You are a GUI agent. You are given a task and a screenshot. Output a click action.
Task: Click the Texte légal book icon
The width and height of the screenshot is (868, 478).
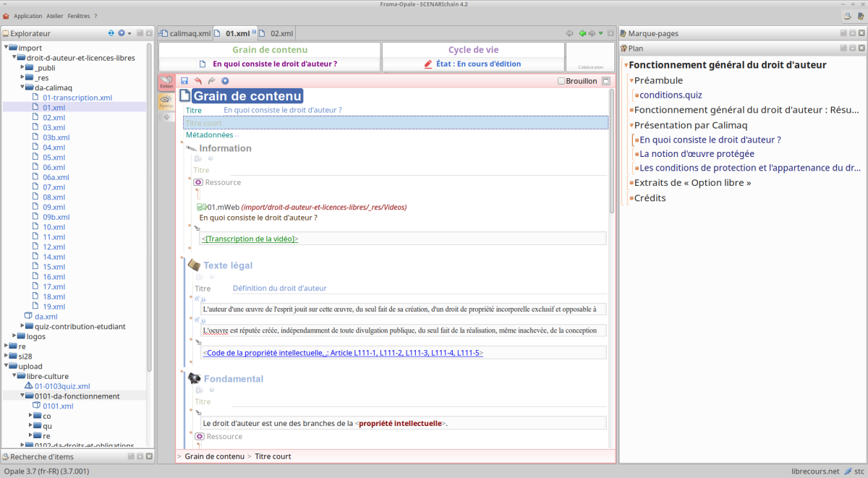coord(194,265)
